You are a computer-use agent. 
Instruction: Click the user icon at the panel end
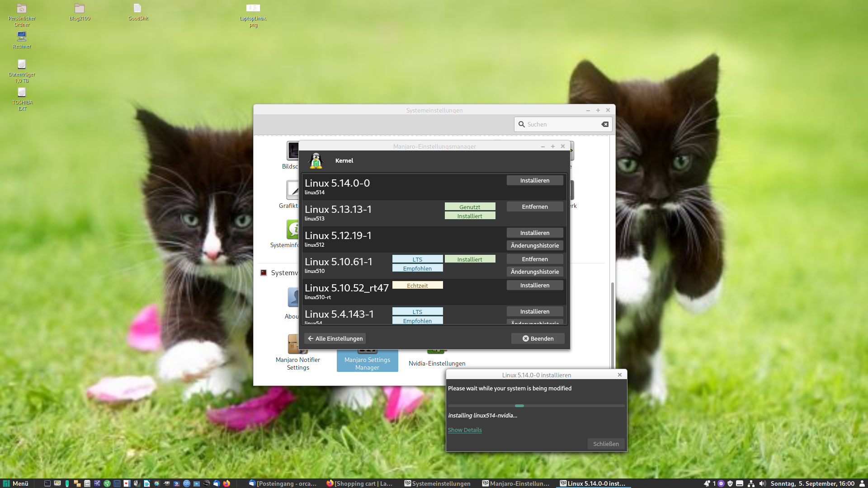[x=862, y=483]
